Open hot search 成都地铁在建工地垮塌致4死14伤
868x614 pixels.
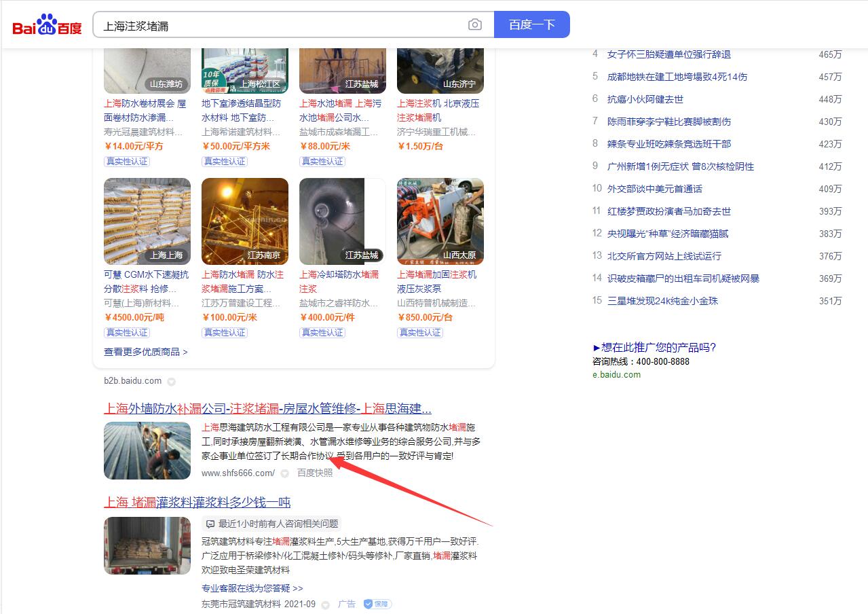pos(677,77)
